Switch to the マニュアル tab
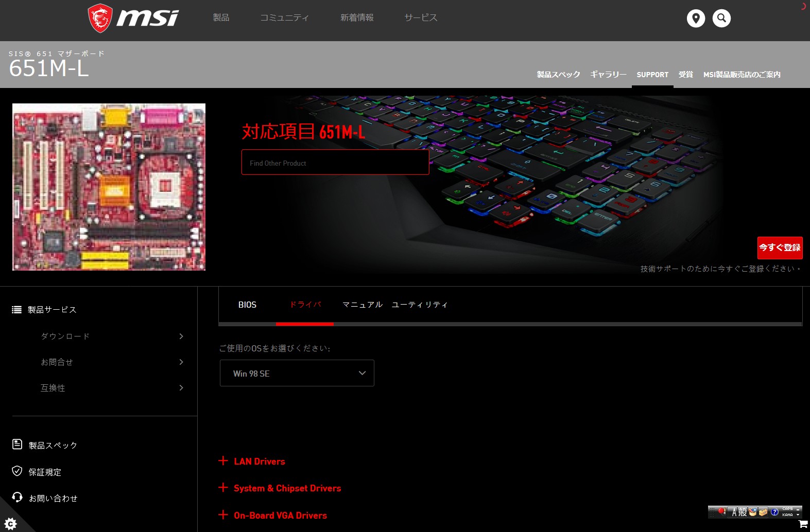The image size is (810, 532). coord(363,305)
